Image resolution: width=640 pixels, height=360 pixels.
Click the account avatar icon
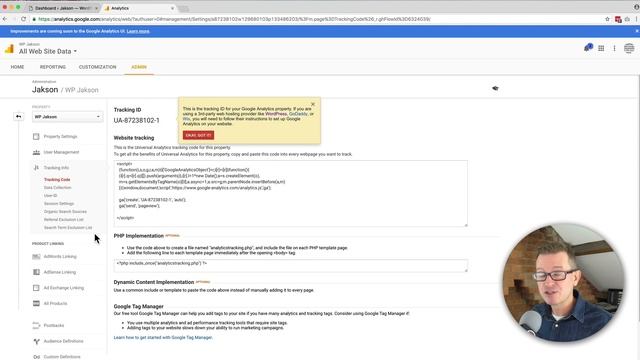coord(629,48)
